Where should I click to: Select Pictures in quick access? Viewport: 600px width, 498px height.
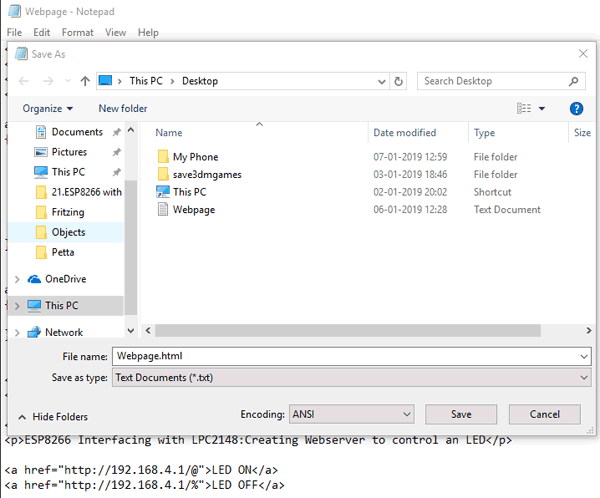(x=69, y=152)
